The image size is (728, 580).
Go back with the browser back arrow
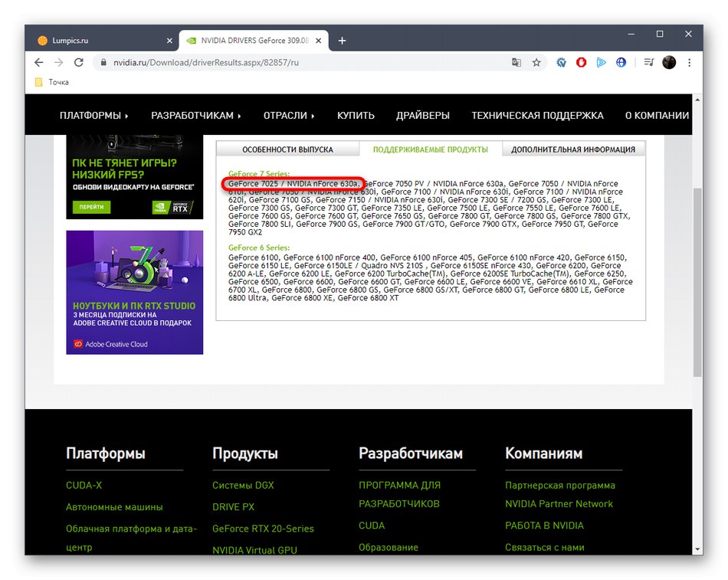[x=39, y=62]
